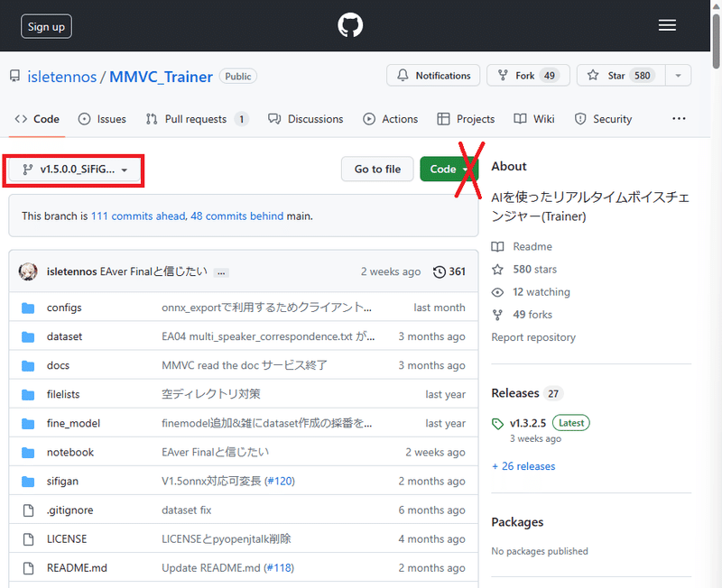Click the Go to file button

click(x=377, y=170)
